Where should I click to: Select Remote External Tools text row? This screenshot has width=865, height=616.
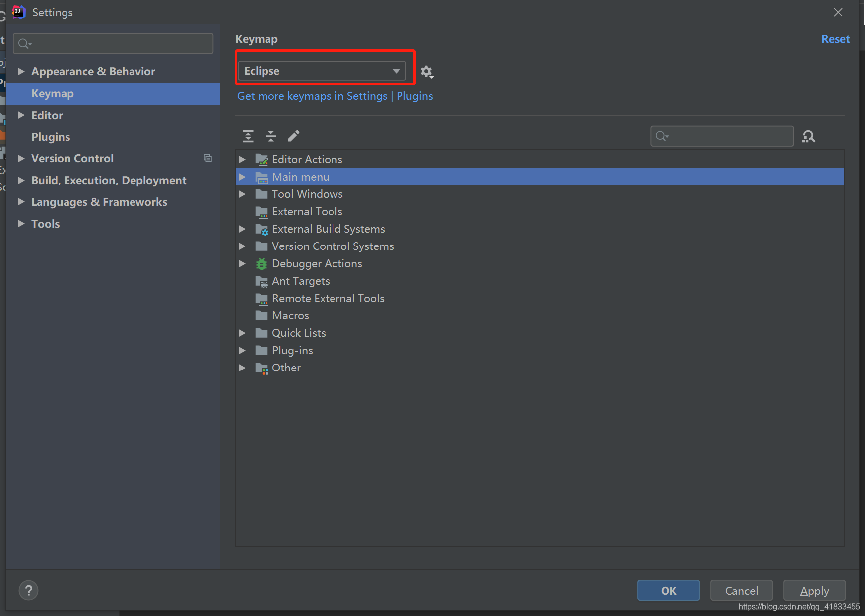pyautogui.click(x=328, y=298)
